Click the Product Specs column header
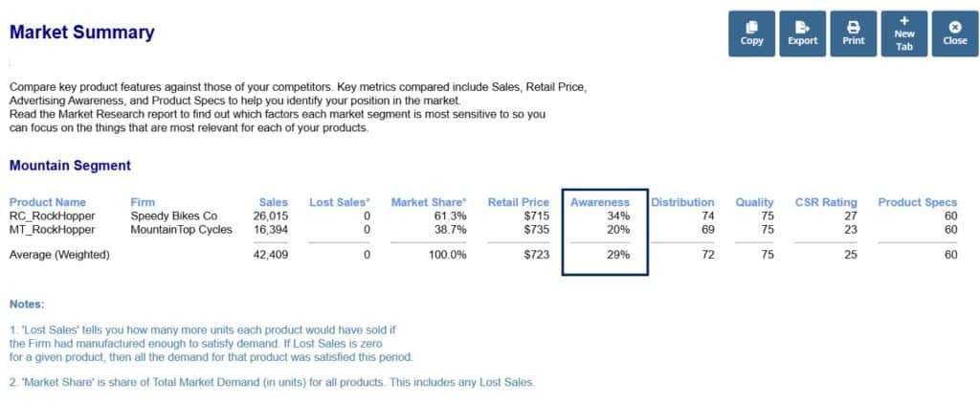This screenshot has height=407, width=980. (x=918, y=202)
